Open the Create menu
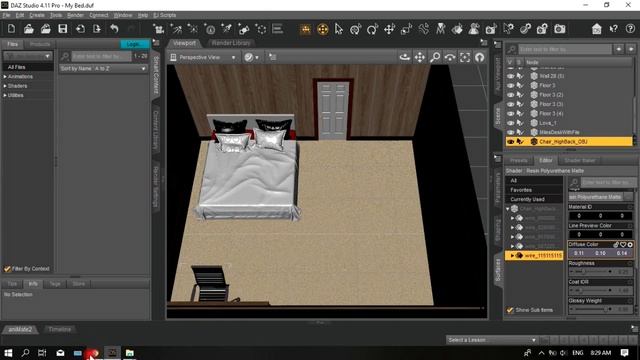Viewport: 640px width, 360px height. 37,15
